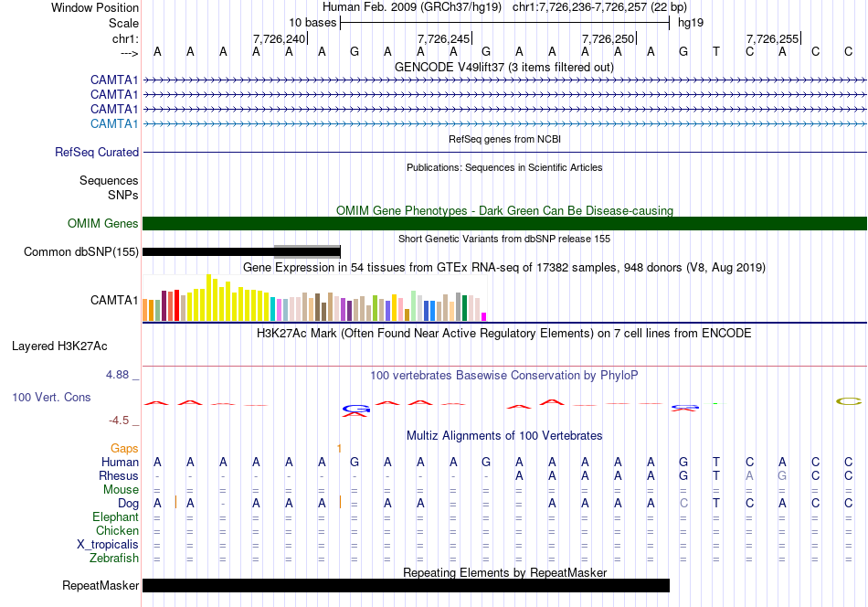Viewport: 868px width, 607px height.
Task: Click the Layered H3K27Ac track label
Action: point(59,346)
